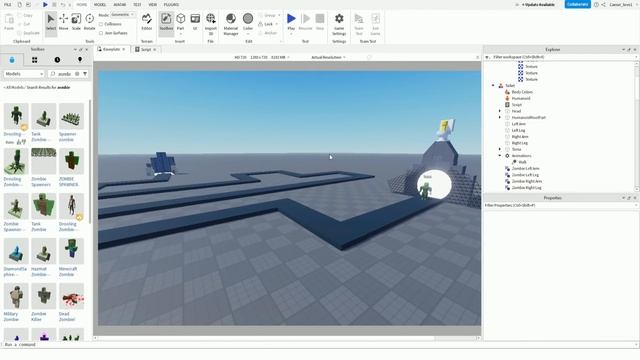This screenshot has height=360, width=640.
Task: Close the Script document tab
Action: pyautogui.click(x=155, y=49)
